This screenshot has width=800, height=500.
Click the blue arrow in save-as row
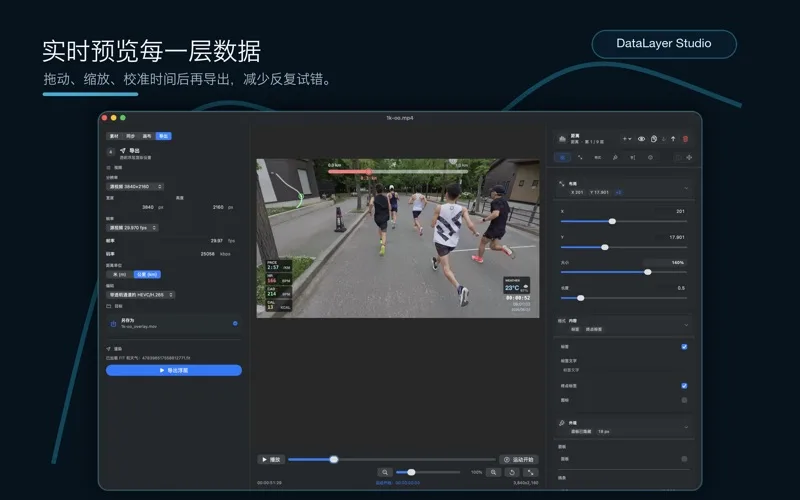click(235, 323)
